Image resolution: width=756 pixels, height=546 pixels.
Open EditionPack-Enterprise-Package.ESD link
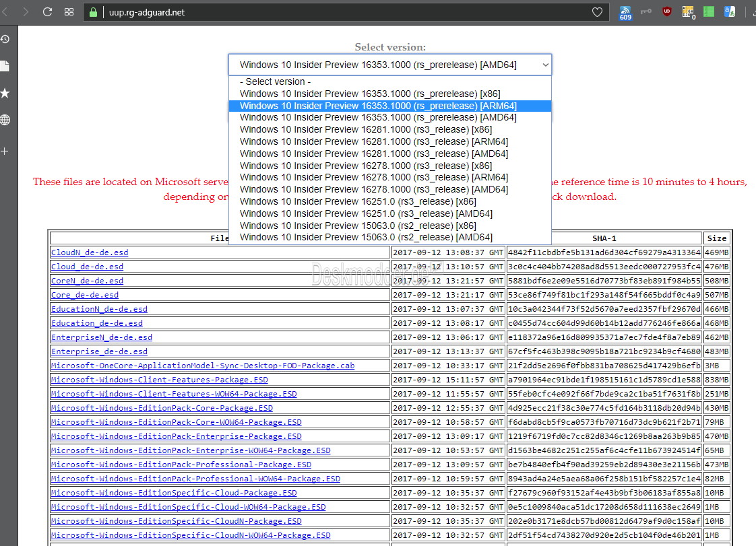pyautogui.click(x=177, y=436)
